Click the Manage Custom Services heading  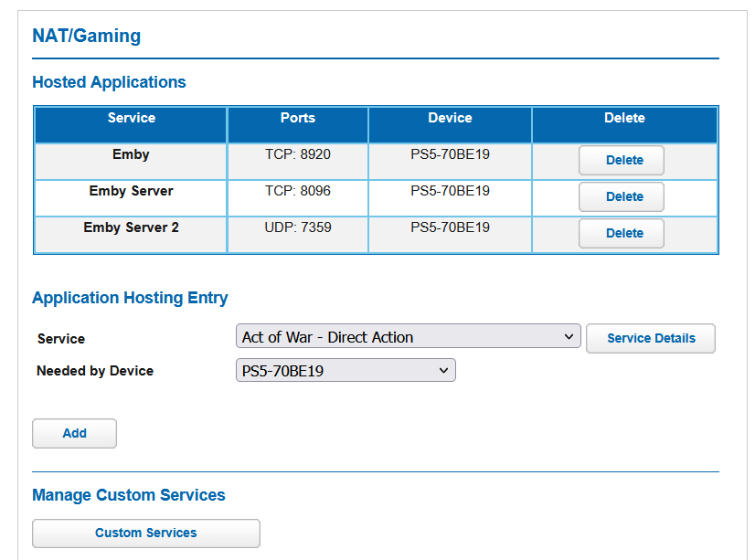point(129,495)
